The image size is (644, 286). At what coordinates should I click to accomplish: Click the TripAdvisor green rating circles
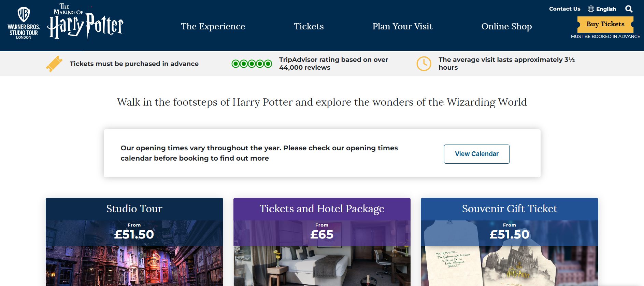[252, 64]
